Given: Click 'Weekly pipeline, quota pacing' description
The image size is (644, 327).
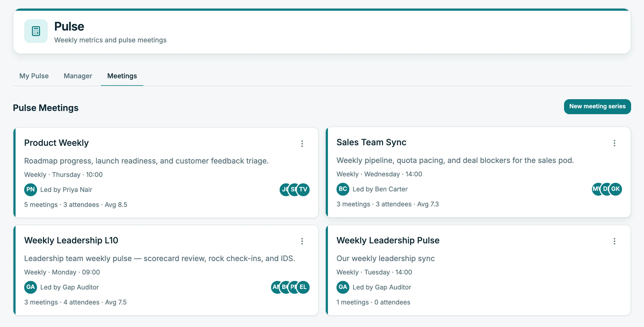Looking at the screenshot, I should coord(455,160).
